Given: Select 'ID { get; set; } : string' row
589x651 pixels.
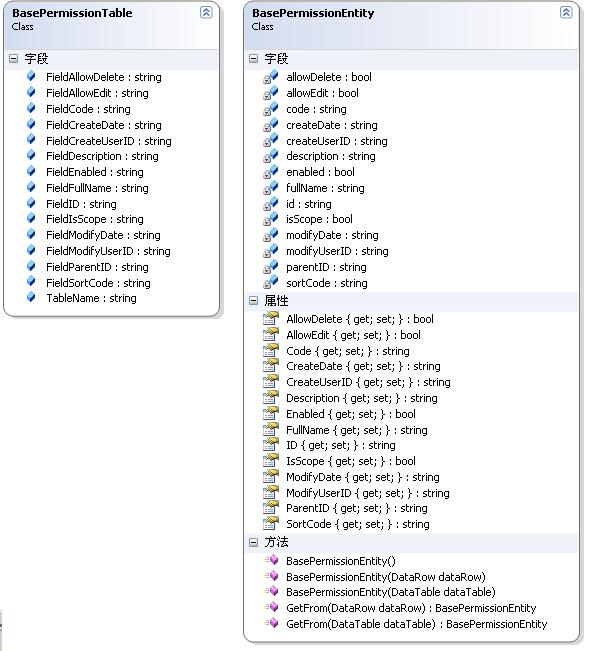Looking at the screenshot, I should click(x=341, y=445).
